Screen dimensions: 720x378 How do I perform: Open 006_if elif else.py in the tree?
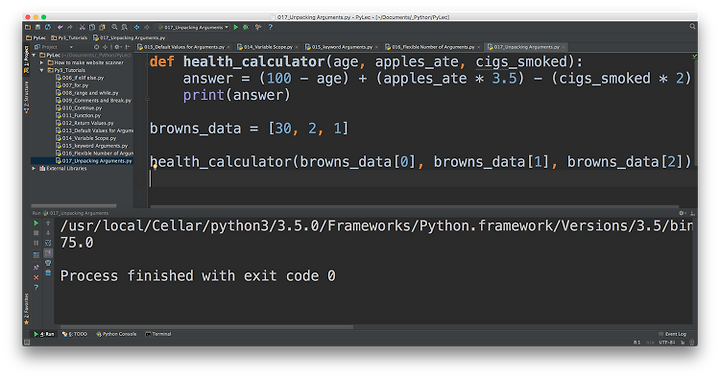pyautogui.click(x=80, y=78)
